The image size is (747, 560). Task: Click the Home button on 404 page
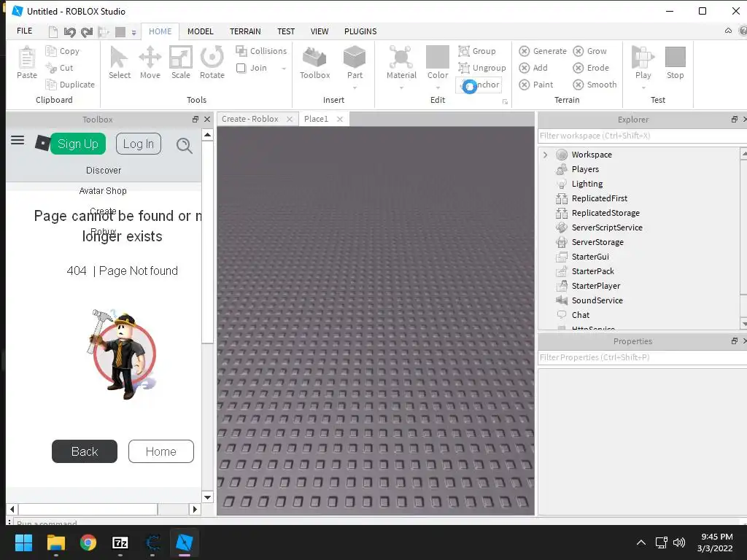(x=161, y=451)
